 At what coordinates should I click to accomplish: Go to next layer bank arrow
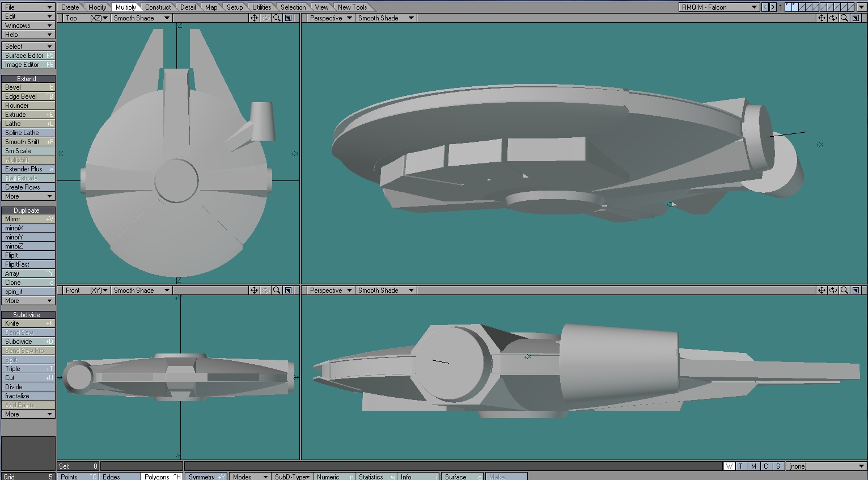(x=773, y=7)
